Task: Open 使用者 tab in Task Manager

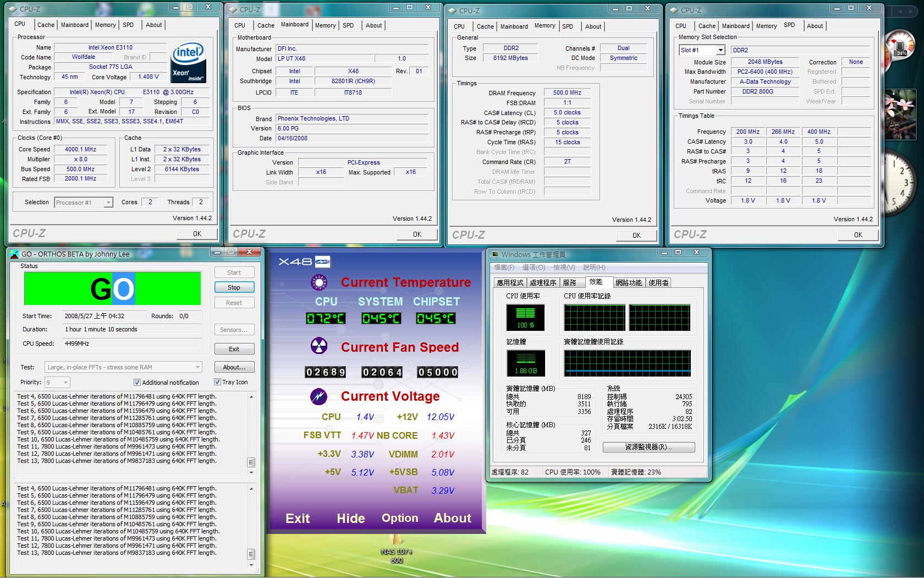Action: 658,282
